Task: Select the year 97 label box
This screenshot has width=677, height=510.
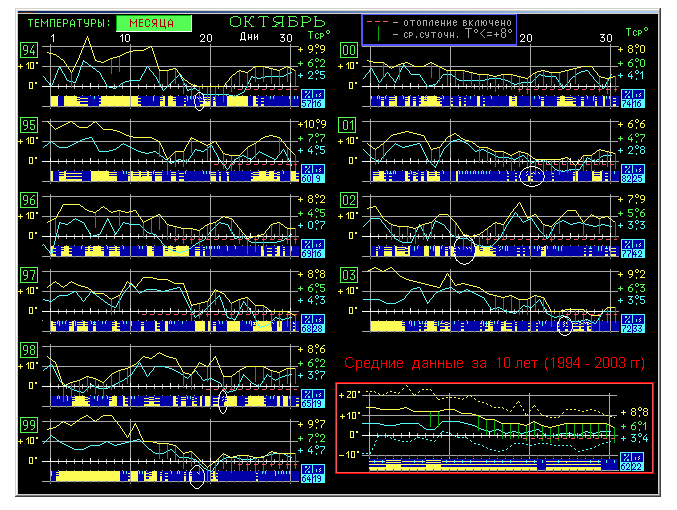Action: click(x=29, y=275)
